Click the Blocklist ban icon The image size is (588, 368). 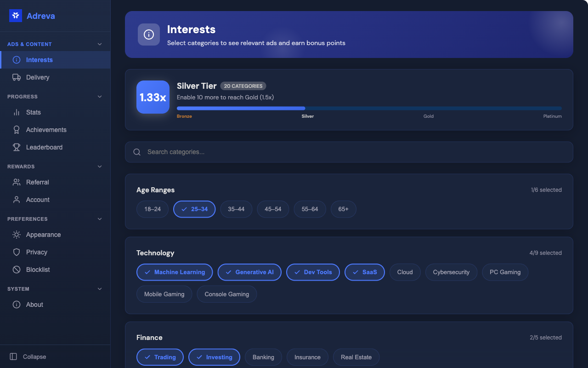click(x=17, y=270)
